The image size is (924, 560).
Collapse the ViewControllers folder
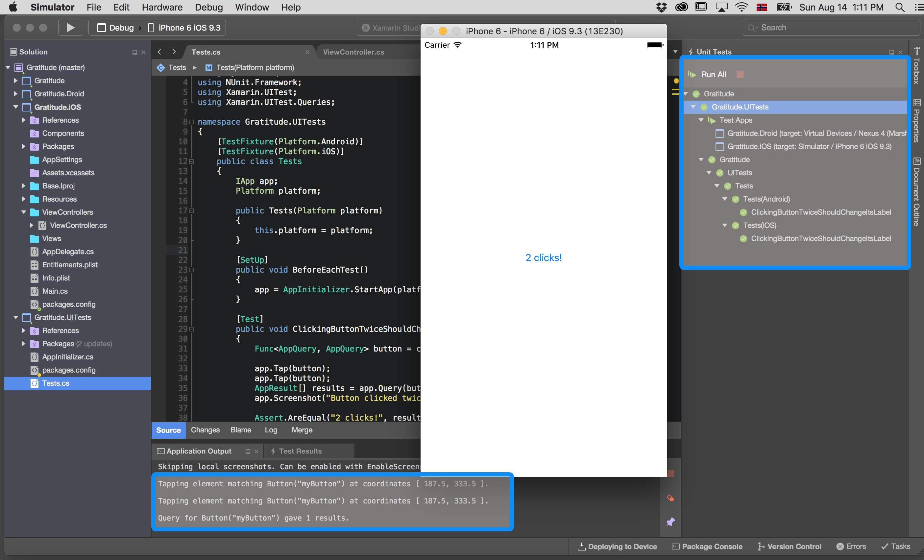click(x=24, y=212)
